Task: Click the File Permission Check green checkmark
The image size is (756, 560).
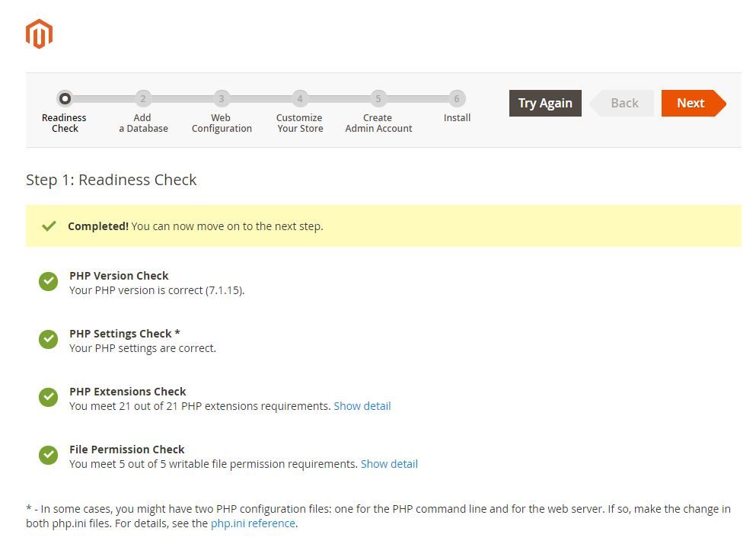Action: pyautogui.click(x=48, y=456)
